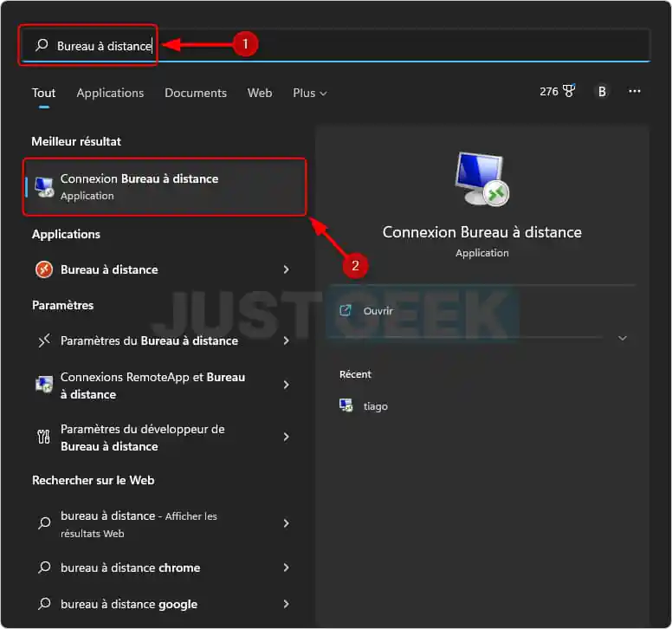Open Paramètres du Bureau à distance

163,340
